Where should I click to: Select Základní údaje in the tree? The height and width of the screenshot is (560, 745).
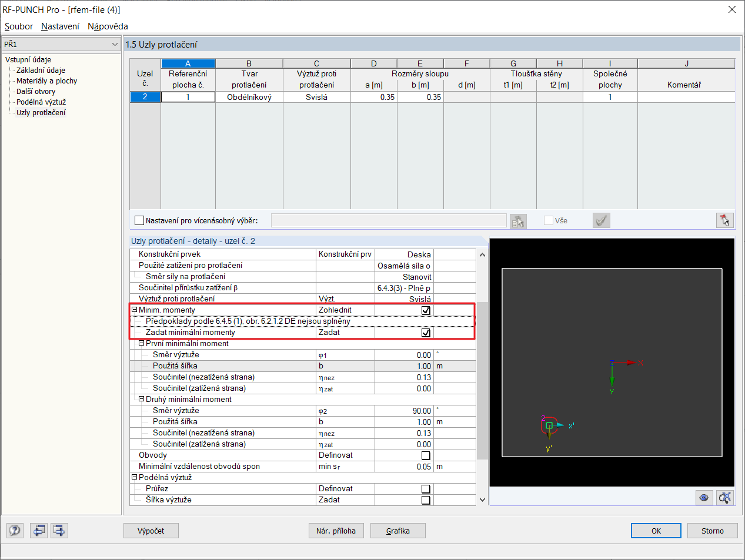pos(41,70)
